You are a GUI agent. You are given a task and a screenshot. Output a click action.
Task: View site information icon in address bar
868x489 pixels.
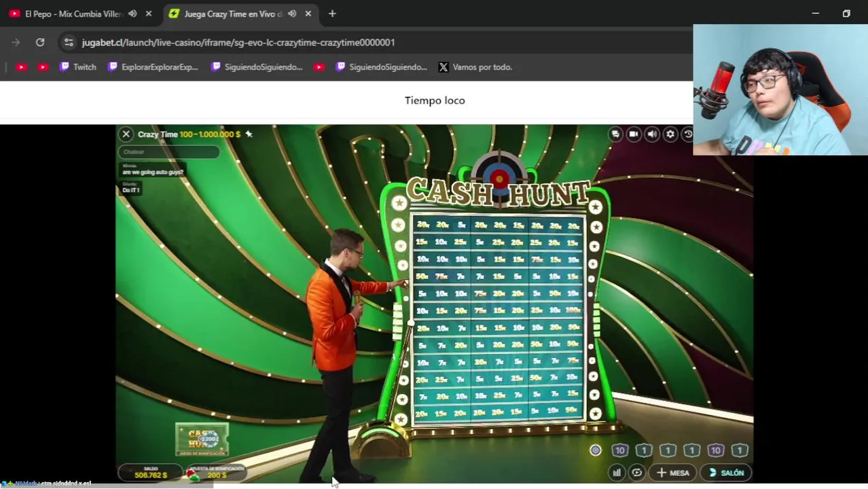69,42
